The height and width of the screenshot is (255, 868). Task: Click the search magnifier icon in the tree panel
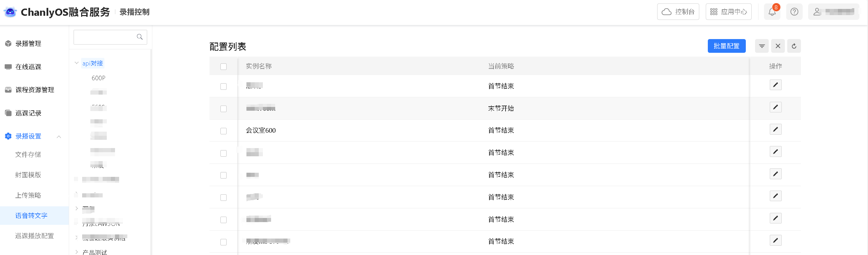pos(140,37)
